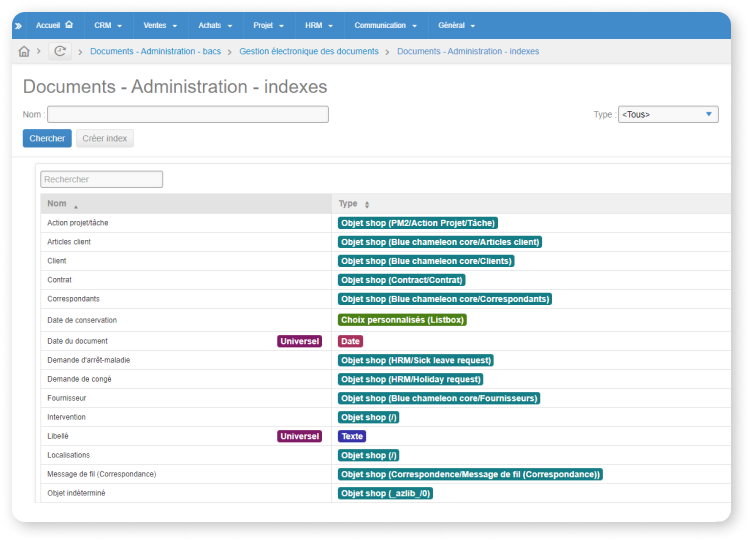Select the Action projet/tâche row name
The image size is (751, 542).
78,223
